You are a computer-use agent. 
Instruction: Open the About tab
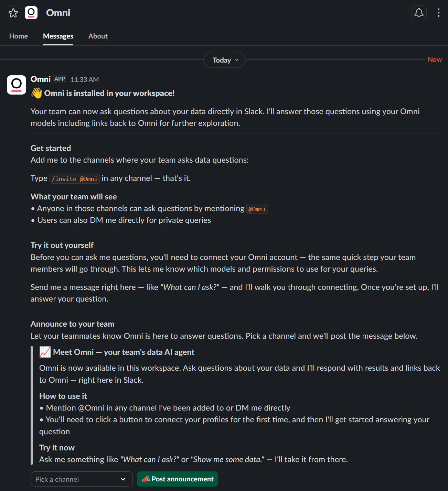pos(98,36)
